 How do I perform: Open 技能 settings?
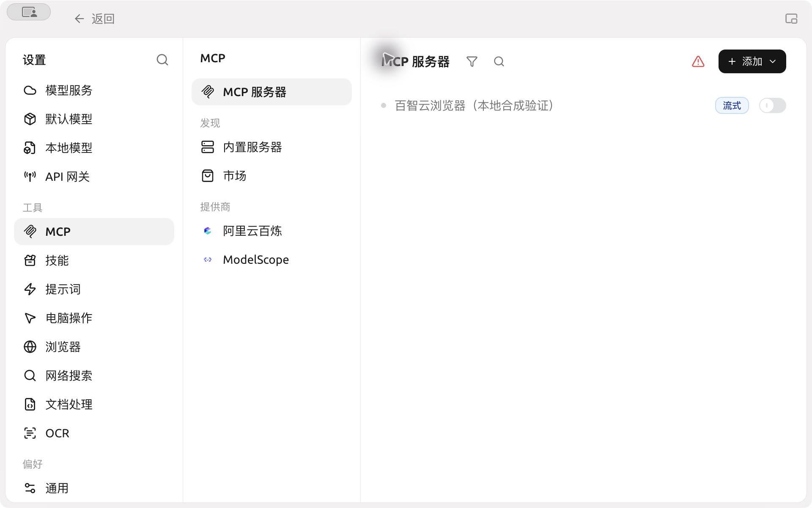tap(94, 260)
